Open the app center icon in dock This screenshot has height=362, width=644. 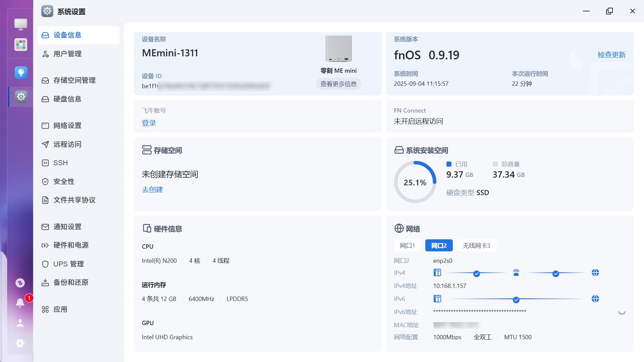pyautogui.click(x=21, y=45)
